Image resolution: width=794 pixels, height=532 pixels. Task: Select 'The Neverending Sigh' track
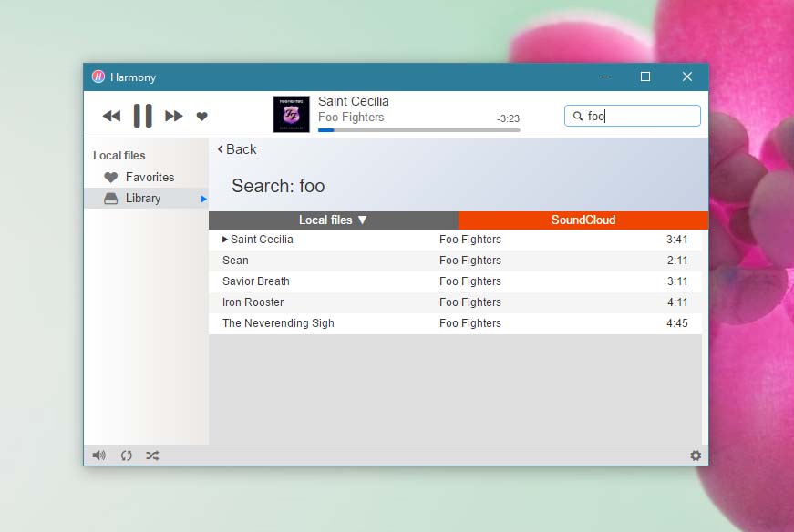click(x=278, y=323)
